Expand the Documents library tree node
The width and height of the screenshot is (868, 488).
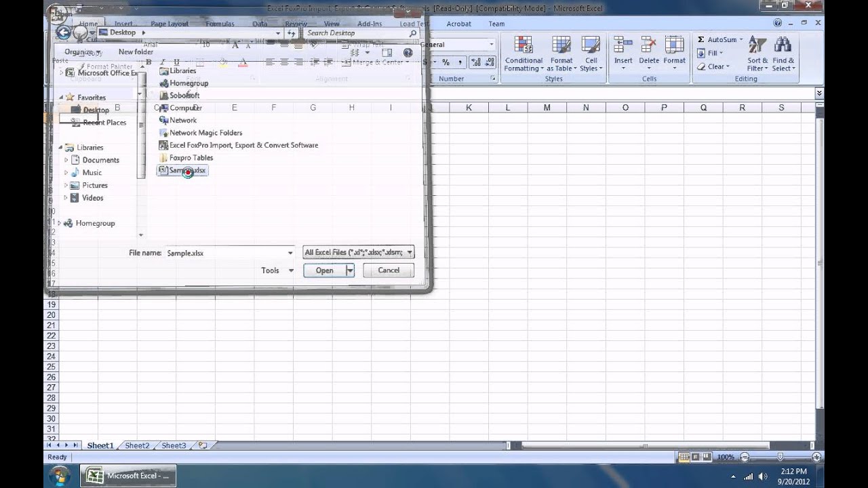point(66,160)
